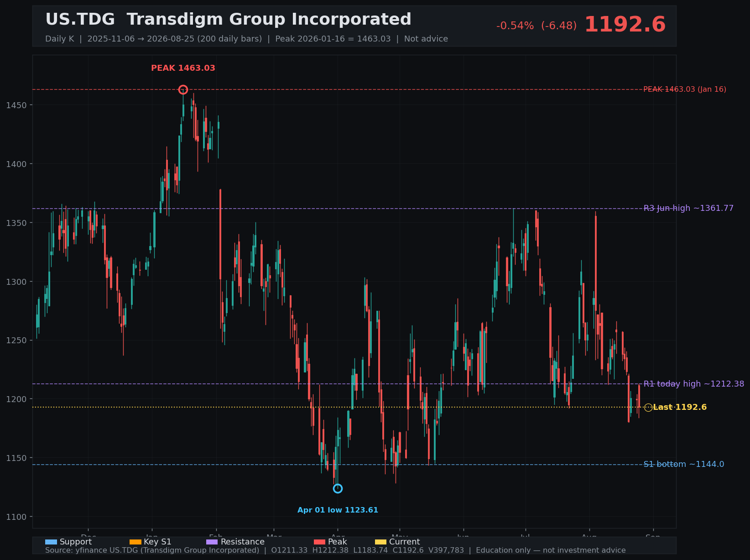Click the 'PEAK 1463.03' annotation above the chart
Viewport: 750px width, 560px height.
click(183, 68)
